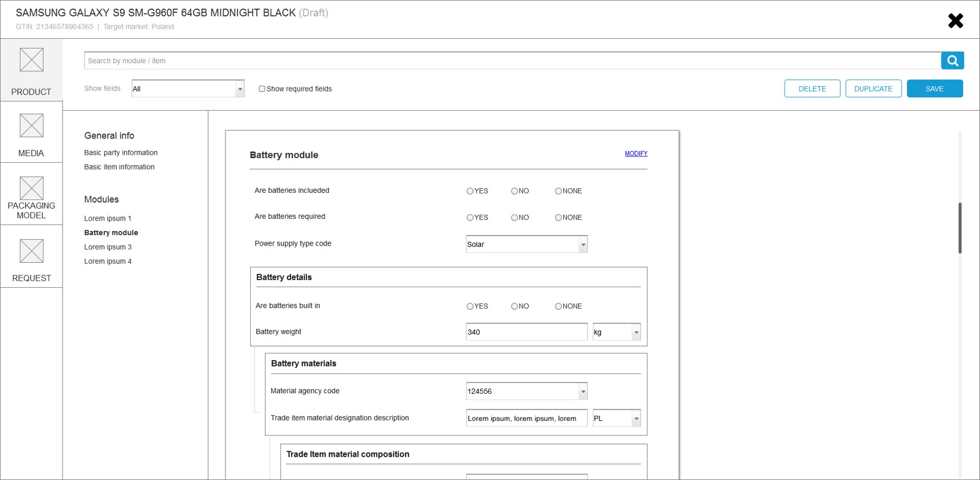
Task: Click the Battery weight input field
Action: pyautogui.click(x=526, y=332)
